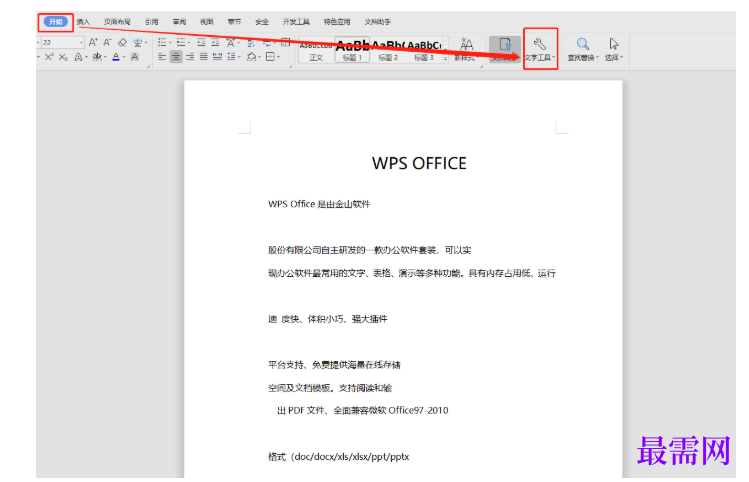
Task: Toggle character shading A icon
Action: [135, 57]
